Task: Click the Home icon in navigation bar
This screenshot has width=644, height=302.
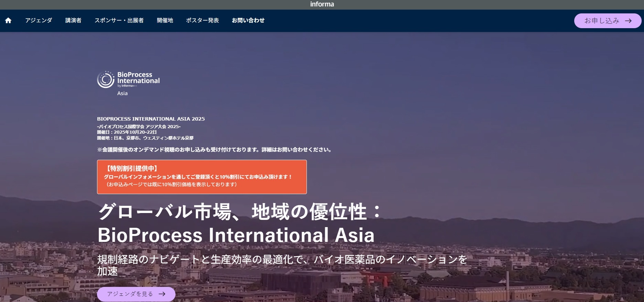Action: click(x=8, y=21)
